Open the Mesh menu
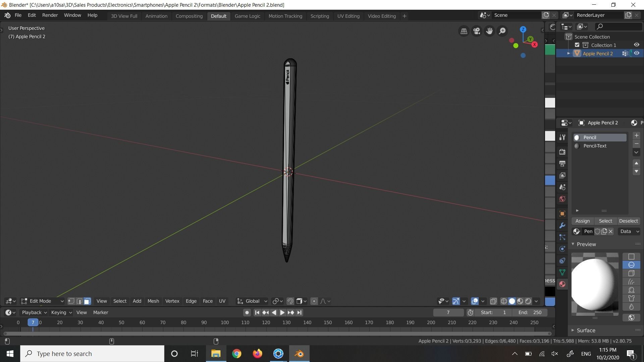 (x=153, y=301)
